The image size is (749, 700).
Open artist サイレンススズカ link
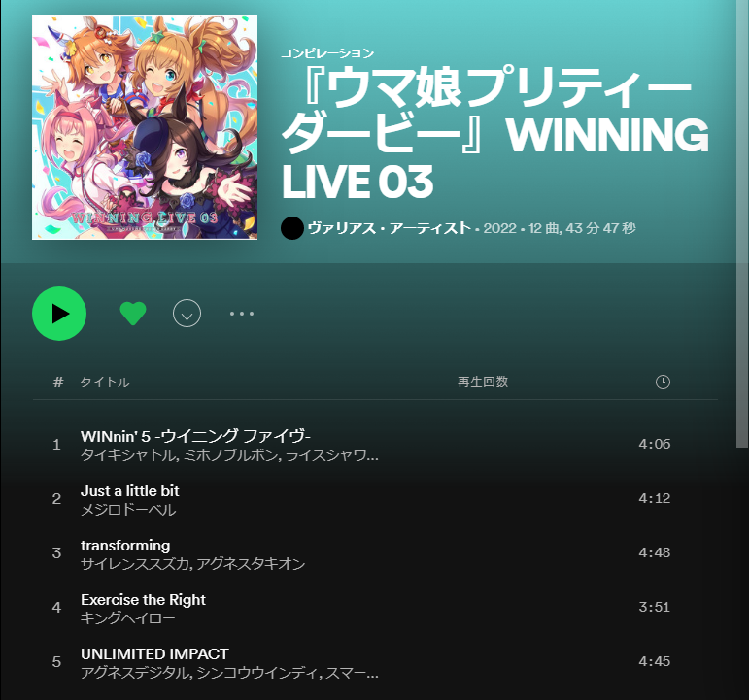[x=135, y=564]
